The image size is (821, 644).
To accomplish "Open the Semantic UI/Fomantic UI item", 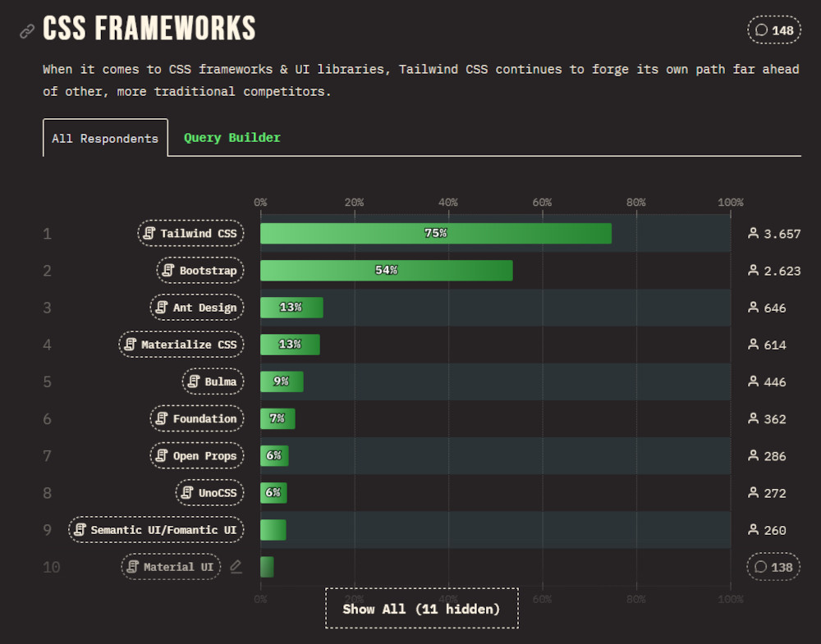I will point(156,530).
